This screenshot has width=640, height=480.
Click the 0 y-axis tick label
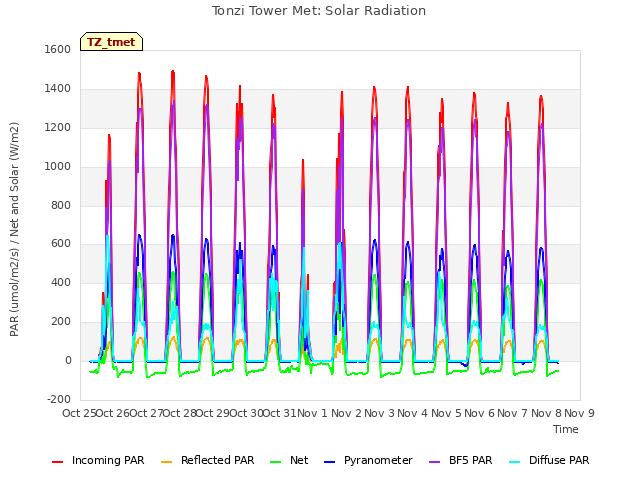coord(68,361)
